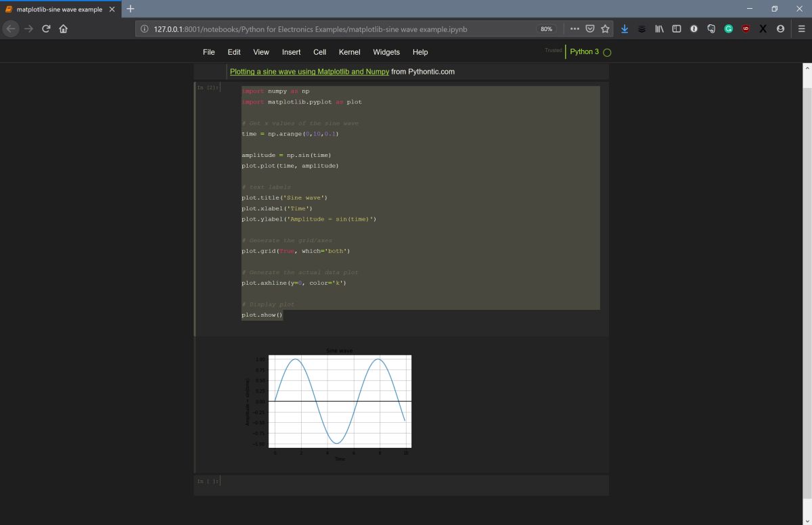The height and width of the screenshot is (525, 812).
Task: Open a new browser tab with plus
Action: point(131,9)
